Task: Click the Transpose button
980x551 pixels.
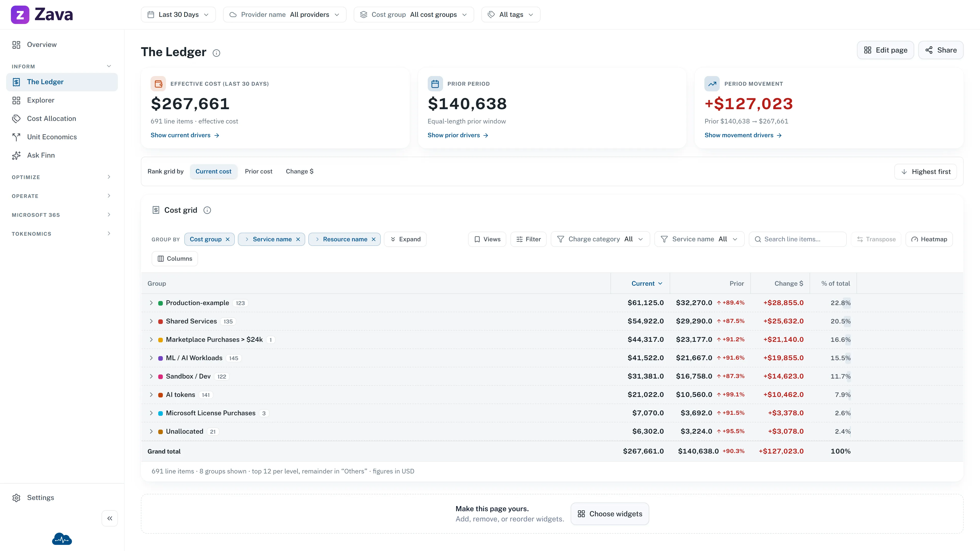Action: pos(876,239)
